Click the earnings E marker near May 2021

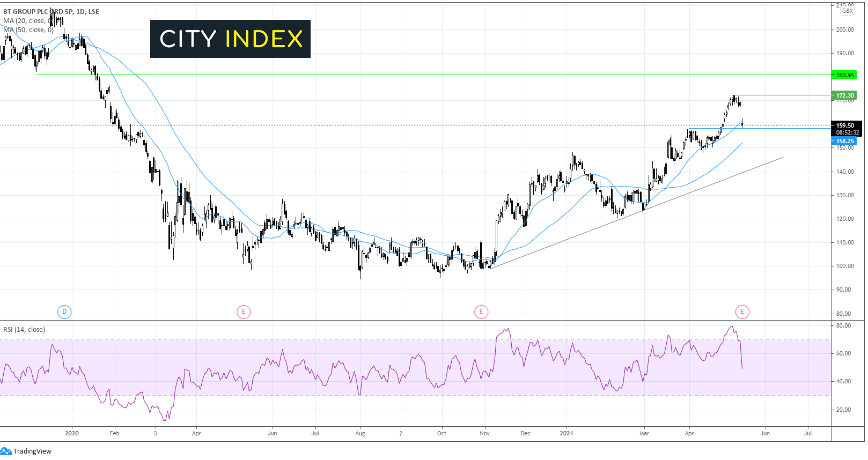742,311
